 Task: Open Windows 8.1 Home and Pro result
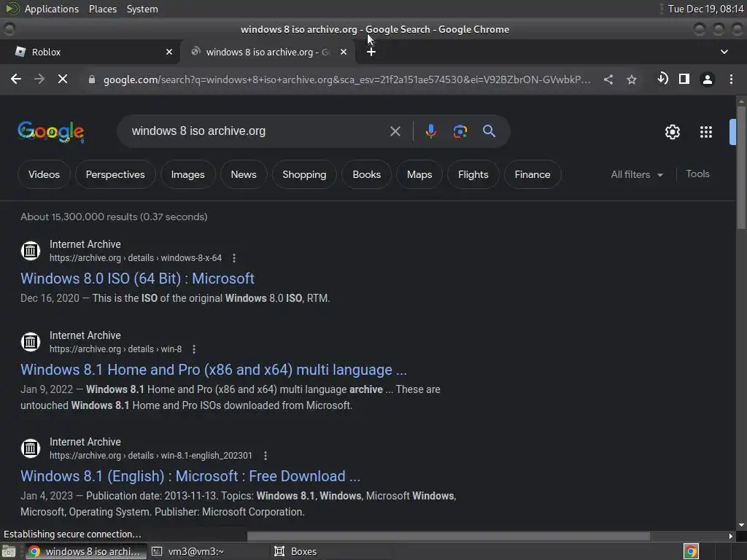(x=214, y=370)
